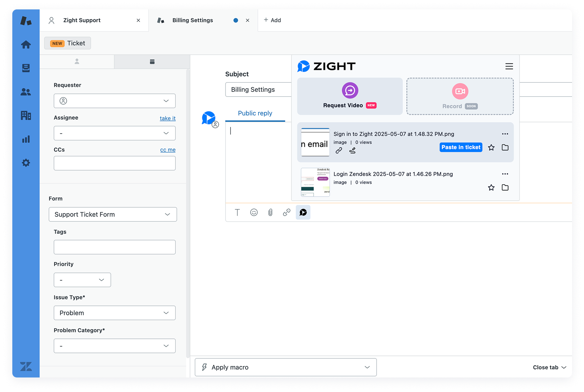This screenshot has height=392, width=584.
Task: Favorite the Sign in to Zight image
Action: coord(491,147)
